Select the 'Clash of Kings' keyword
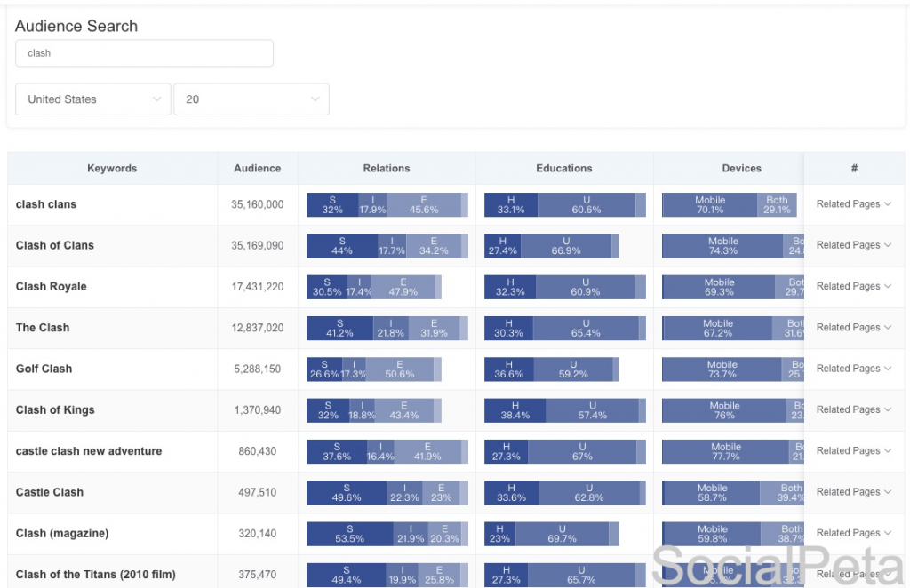The height and width of the screenshot is (588, 910). [x=55, y=410]
